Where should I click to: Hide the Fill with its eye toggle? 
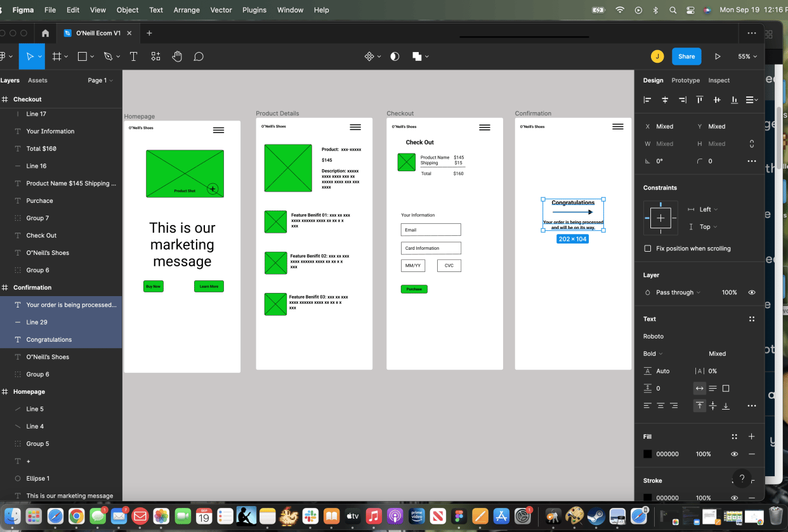click(x=734, y=454)
